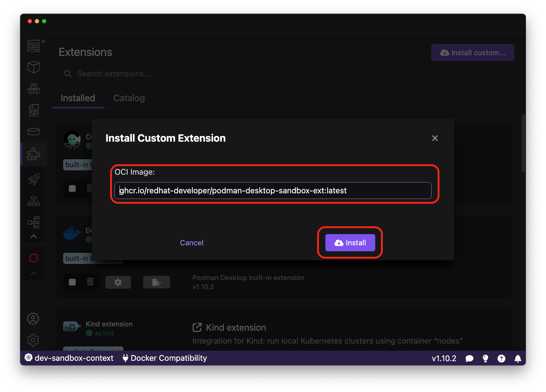Viewport: 546px width, 392px height.
Task: Open the Containers cube icon in sidebar
Action: [34, 67]
